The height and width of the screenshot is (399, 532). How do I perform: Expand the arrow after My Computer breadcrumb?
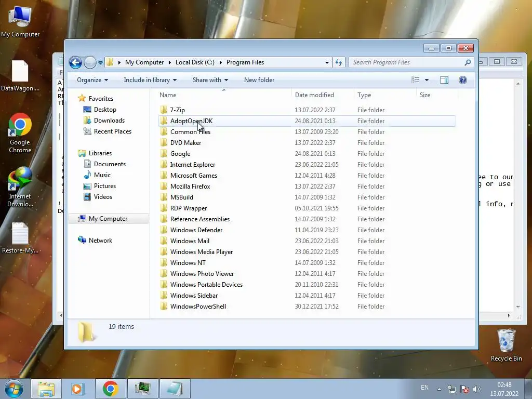(170, 62)
